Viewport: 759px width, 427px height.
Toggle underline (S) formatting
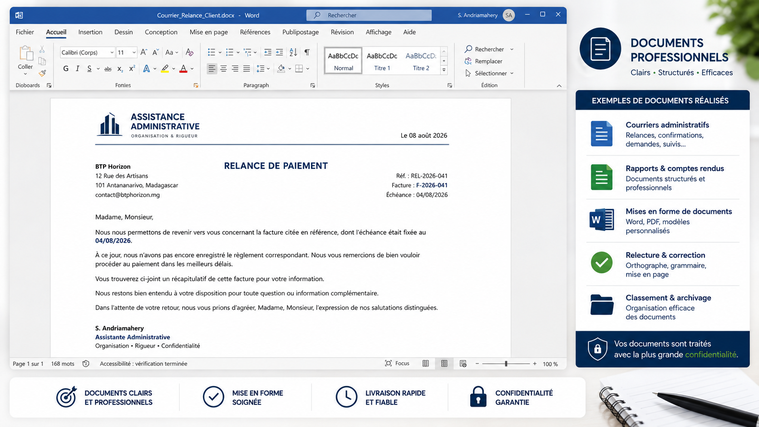[89, 69]
